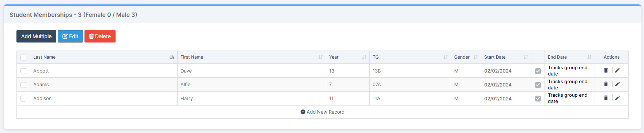Sort by Start Date column
Viewport: 644px width, 133px height.
526,57
